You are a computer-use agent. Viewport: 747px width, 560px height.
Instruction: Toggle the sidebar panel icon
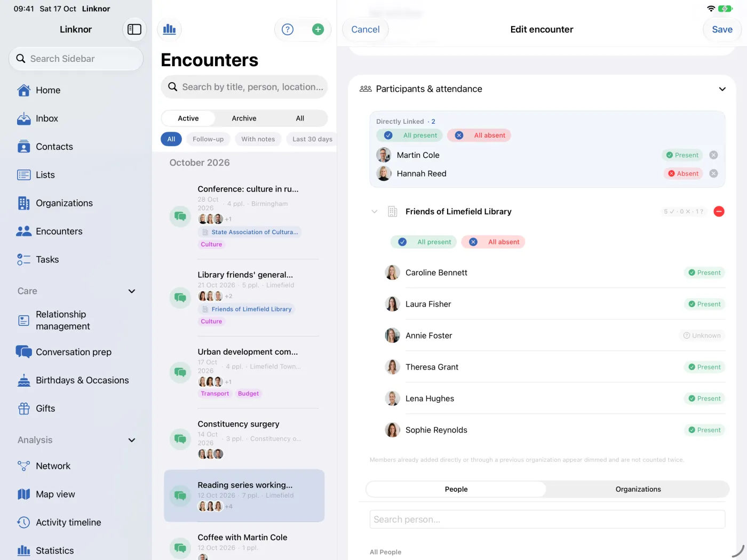pyautogui.click(x=134, y=29)
